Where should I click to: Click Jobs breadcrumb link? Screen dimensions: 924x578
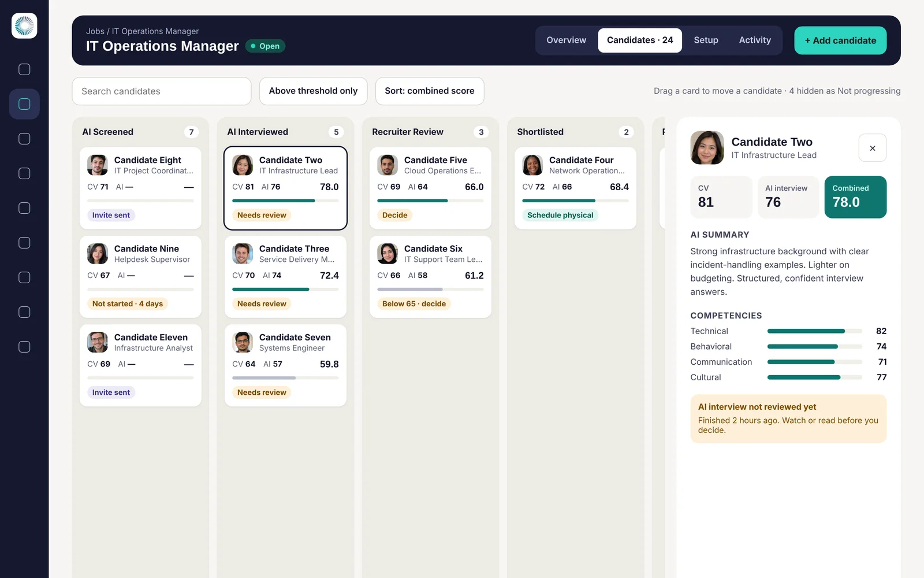tap(95, 31)
